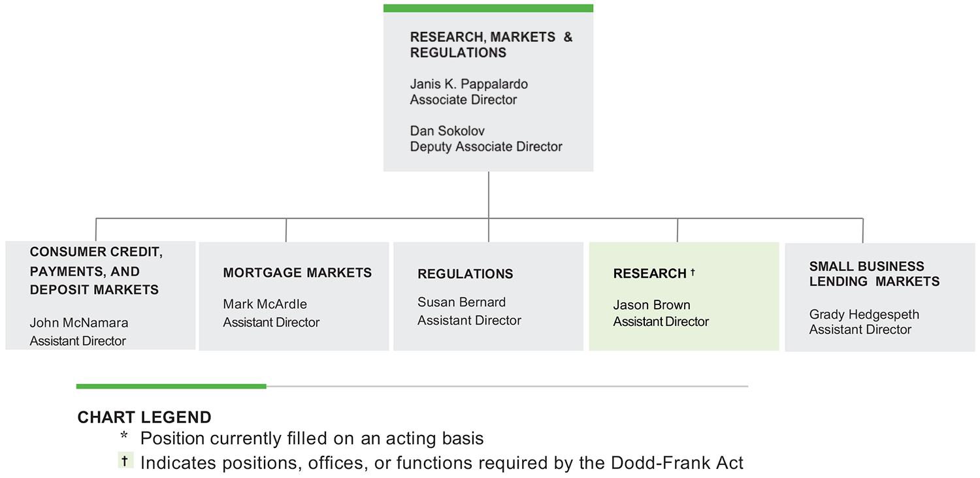
Task: Open the Consumer Credit, Payments, and Deposit Markets box
Action: coord(101,296)
